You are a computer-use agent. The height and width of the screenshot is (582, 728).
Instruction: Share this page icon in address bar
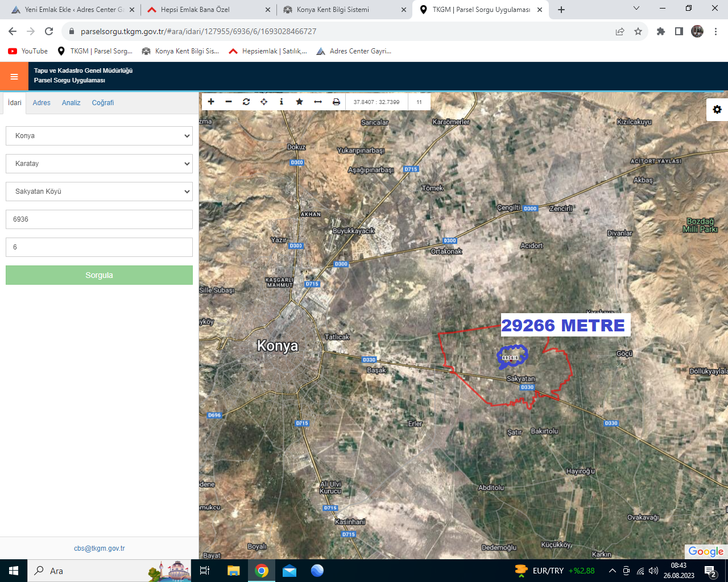click(x=620, y=31)
